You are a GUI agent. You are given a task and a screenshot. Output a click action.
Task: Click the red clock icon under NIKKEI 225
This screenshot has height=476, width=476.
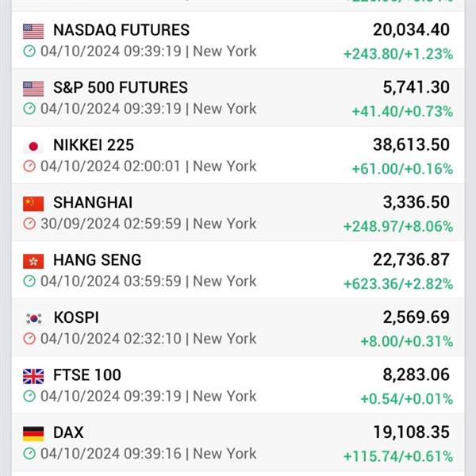coord(29,166)
